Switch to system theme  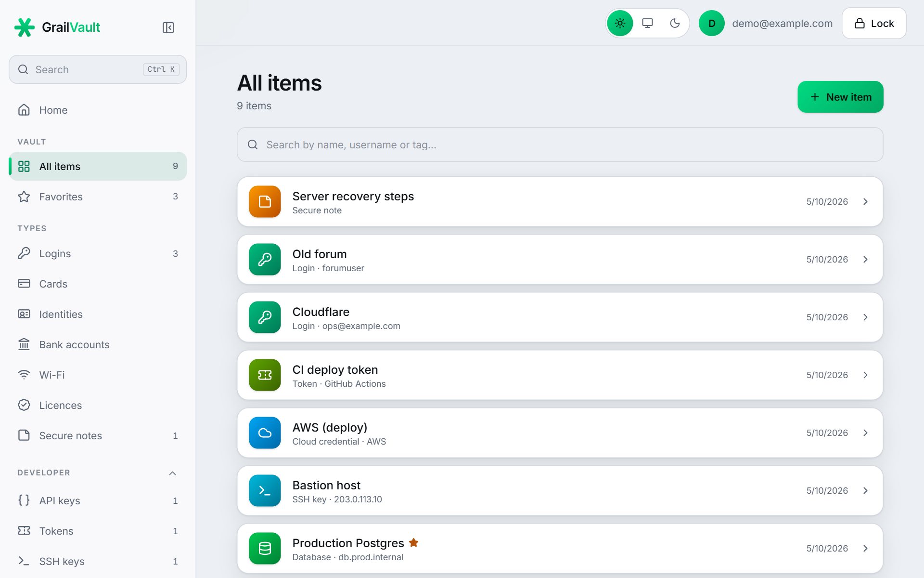647,23
